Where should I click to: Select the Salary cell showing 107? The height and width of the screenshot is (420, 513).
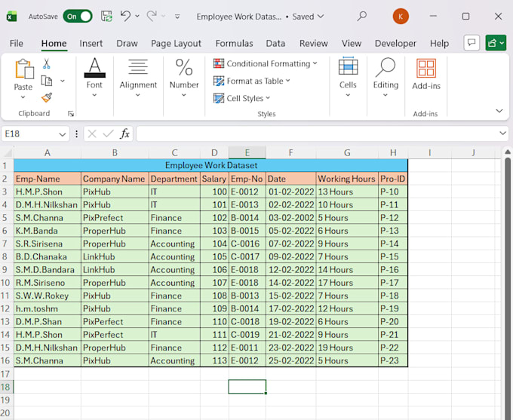(x=214, y=283)
